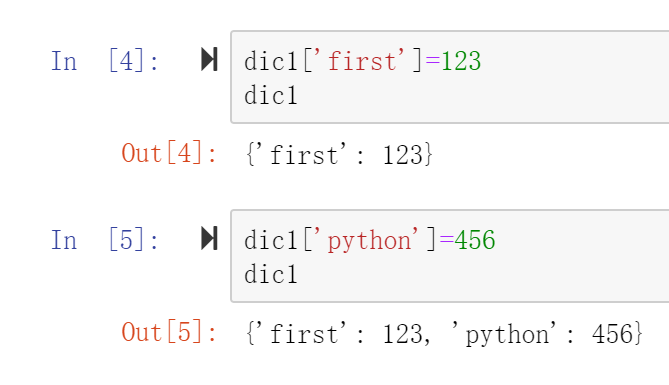This screenshot has height=385, width=669.
Task: Click the green number 456 in cell 5
Action: 475,239
